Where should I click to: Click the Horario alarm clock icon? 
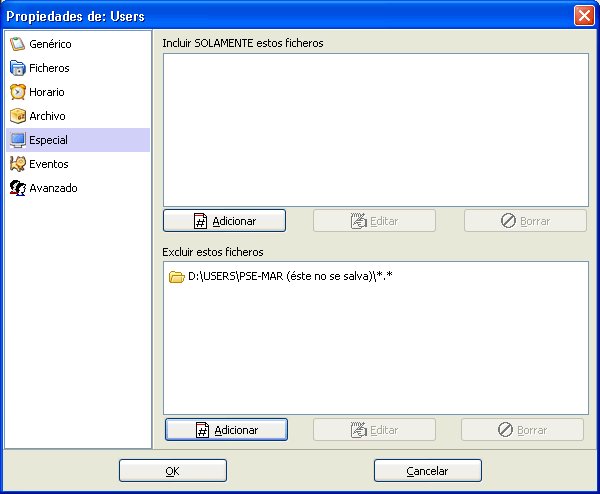coord(18,92)
